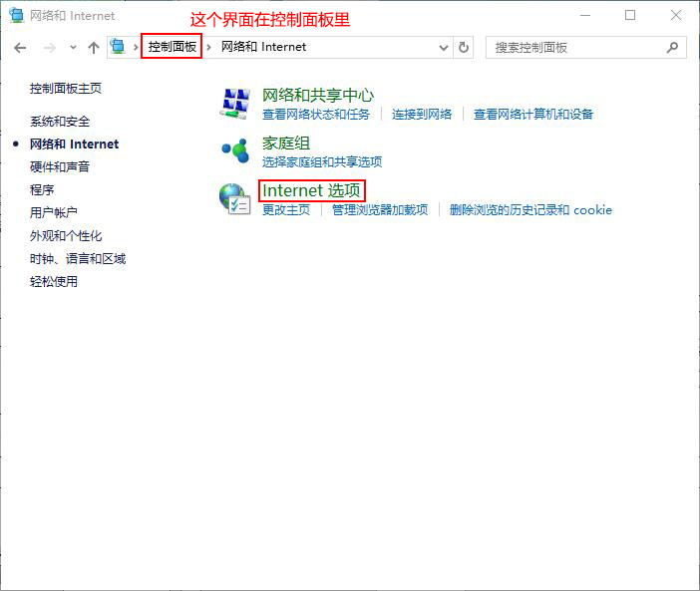Open 控制面板主页 in the sidebar
700x591 pixels.
(66, 89)
